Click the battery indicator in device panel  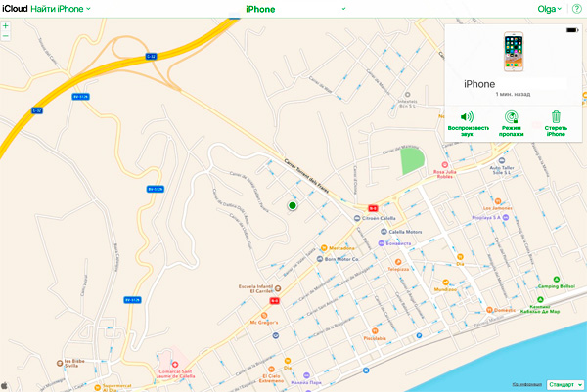pos(571,29)
